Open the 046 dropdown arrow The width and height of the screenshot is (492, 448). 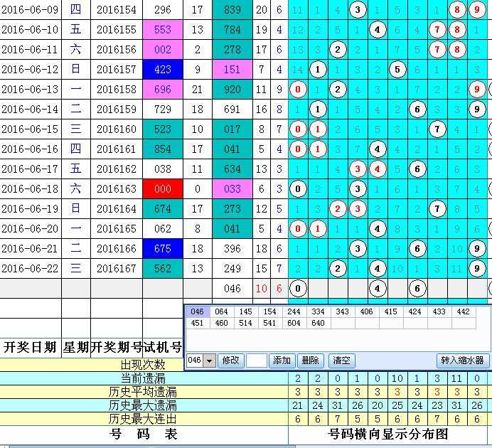(x=209, y=361)
